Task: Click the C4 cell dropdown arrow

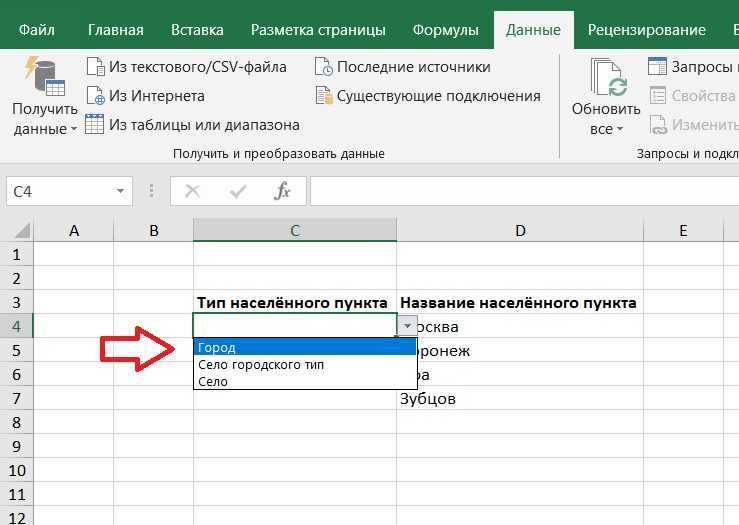Action: click(x=408, y=326)
